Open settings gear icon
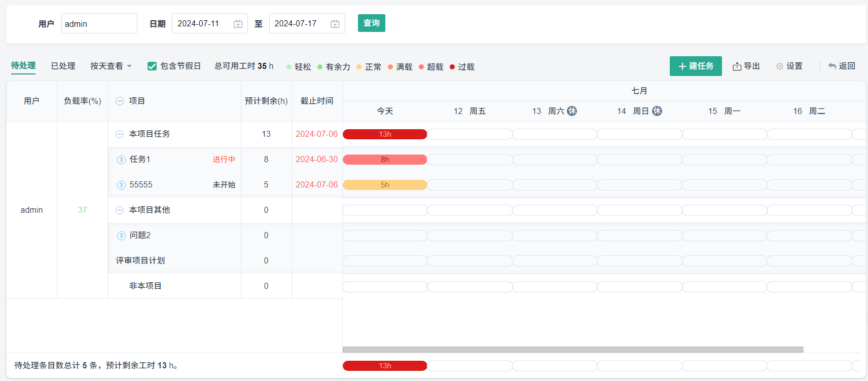Image resolution: width=868 pixels, height=381 pixels. pos(780,66)
